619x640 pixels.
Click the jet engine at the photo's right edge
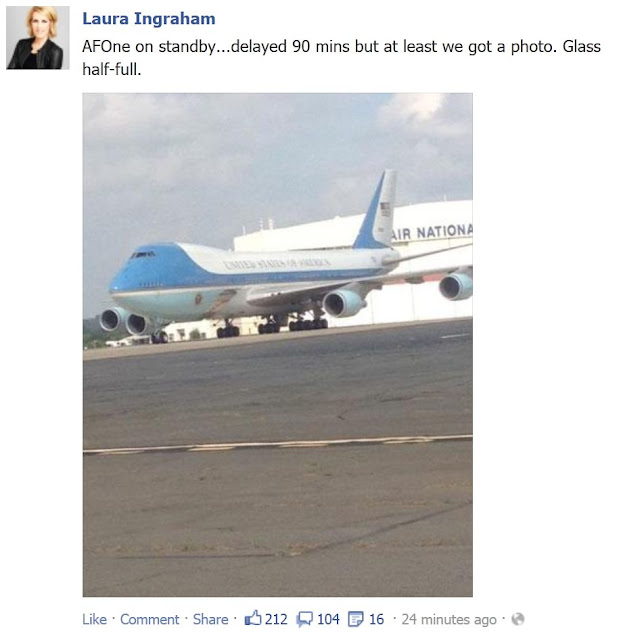pyautogui.click(x=456, y=286)
